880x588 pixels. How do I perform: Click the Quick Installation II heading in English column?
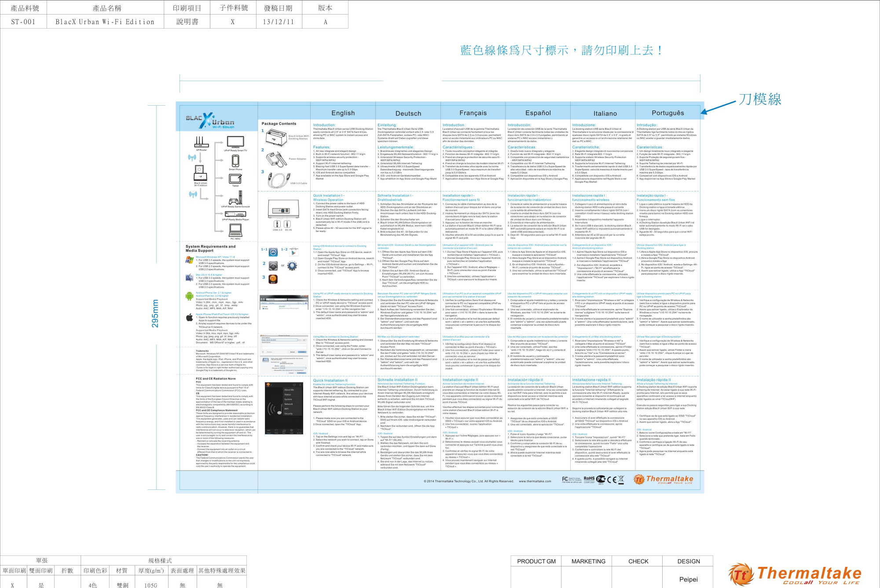[x=330, y=380]
